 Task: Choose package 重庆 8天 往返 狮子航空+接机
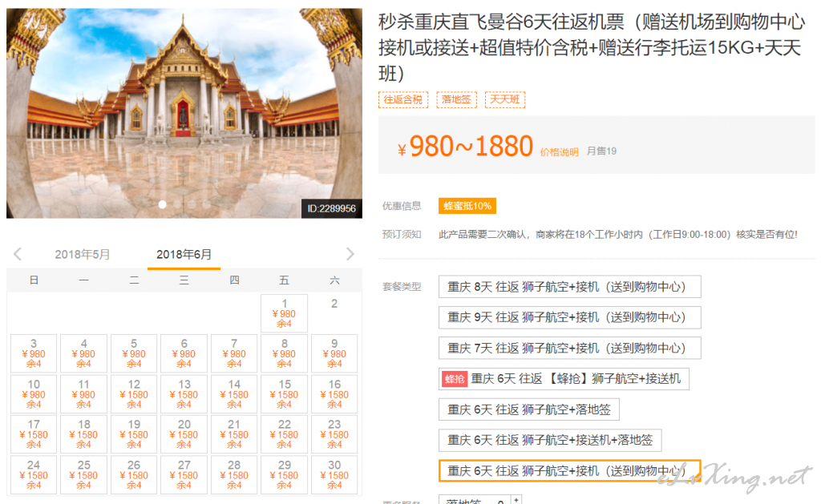[570, 287]
